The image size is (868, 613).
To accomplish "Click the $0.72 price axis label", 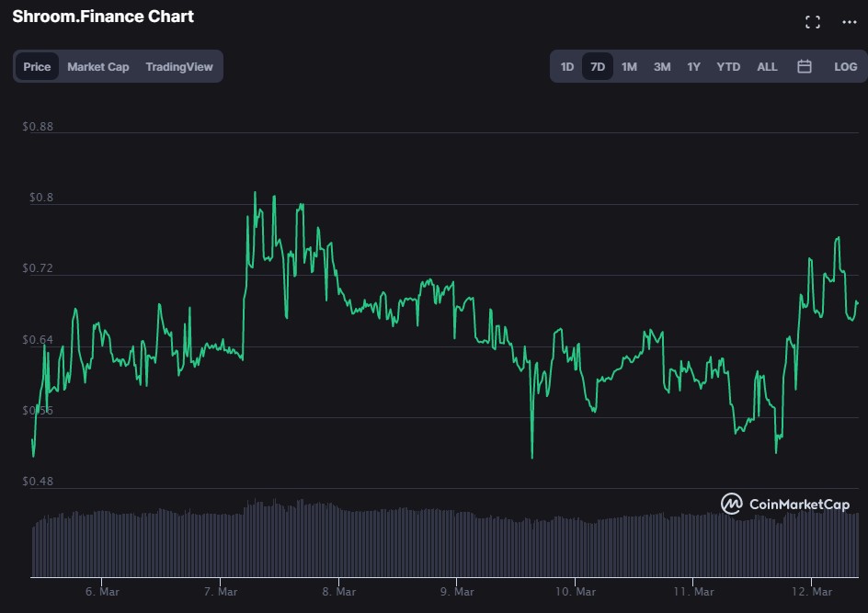I will click(38, 268).
